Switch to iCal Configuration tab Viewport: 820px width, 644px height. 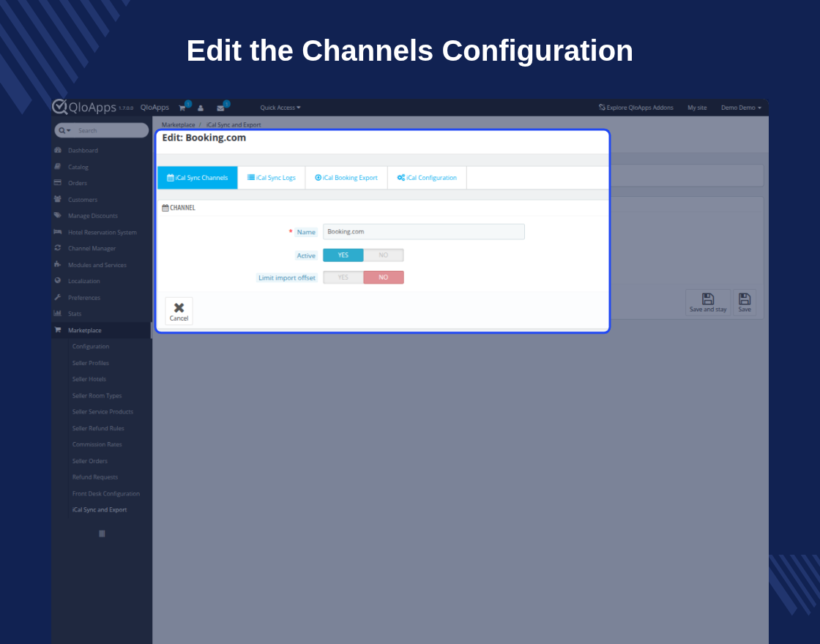[x=427, y=178]
